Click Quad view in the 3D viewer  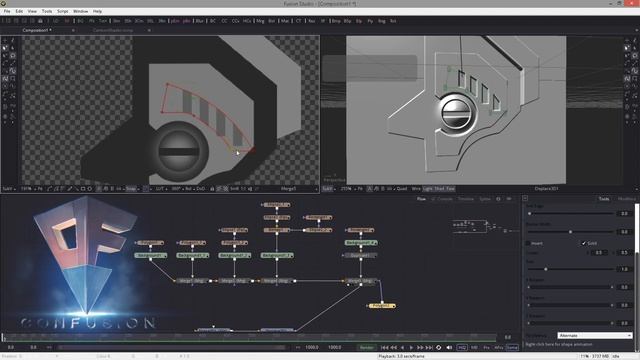coord(402,189)
